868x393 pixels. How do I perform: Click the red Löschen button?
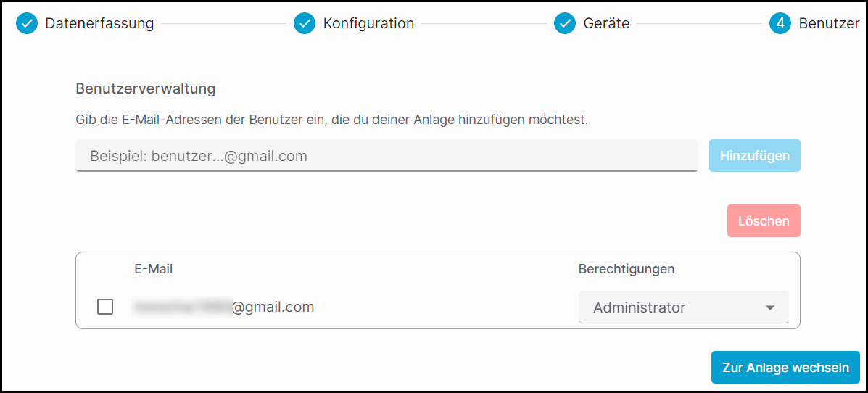764,221
